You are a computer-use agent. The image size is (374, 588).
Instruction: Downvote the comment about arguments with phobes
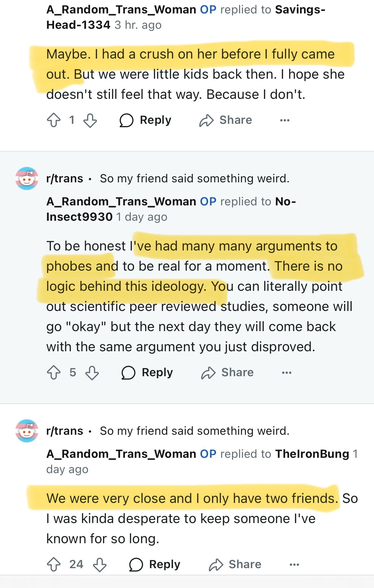point(92,373)
